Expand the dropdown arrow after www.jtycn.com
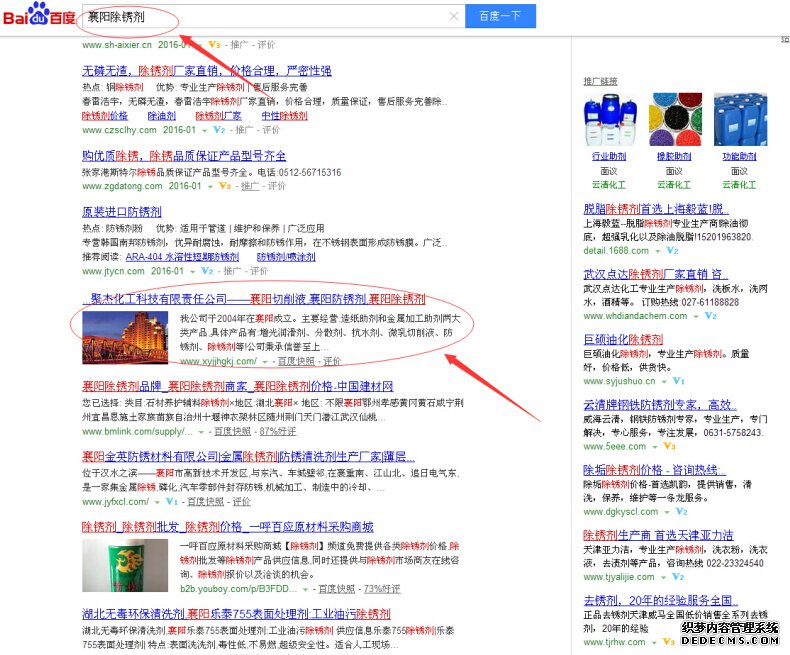The width and height of the screenshot is (790, 655). [192, 272]
